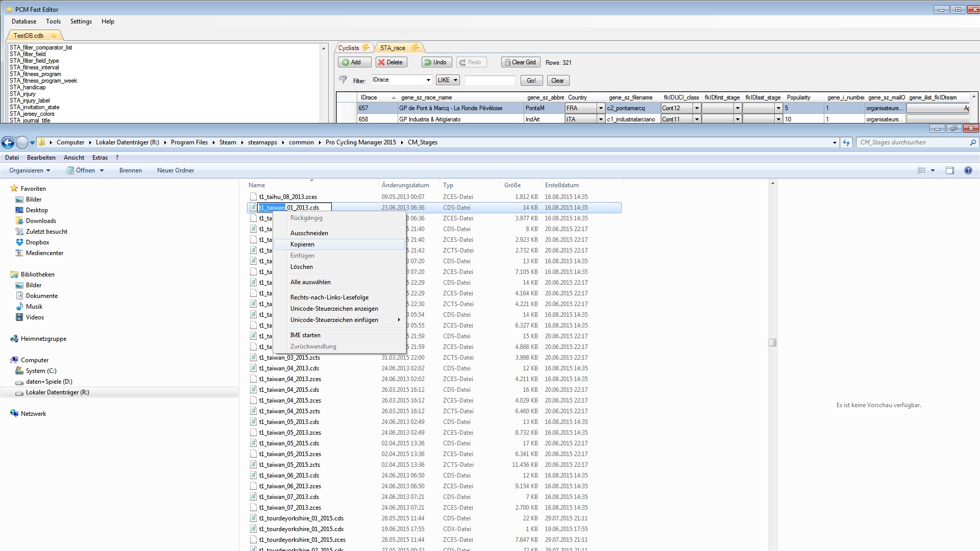This screenshot has height=551, width=980.
Task: Select STA_injury in the table list
Action: pyautogui.click(x=22, y=94)
